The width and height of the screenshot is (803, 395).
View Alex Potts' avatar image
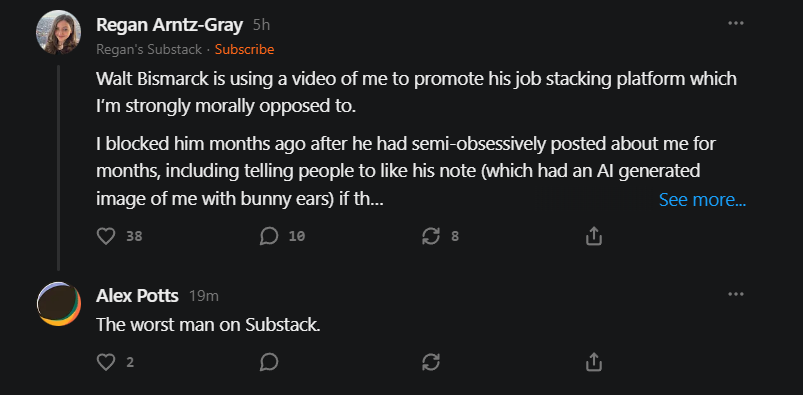tap(58, 304)
